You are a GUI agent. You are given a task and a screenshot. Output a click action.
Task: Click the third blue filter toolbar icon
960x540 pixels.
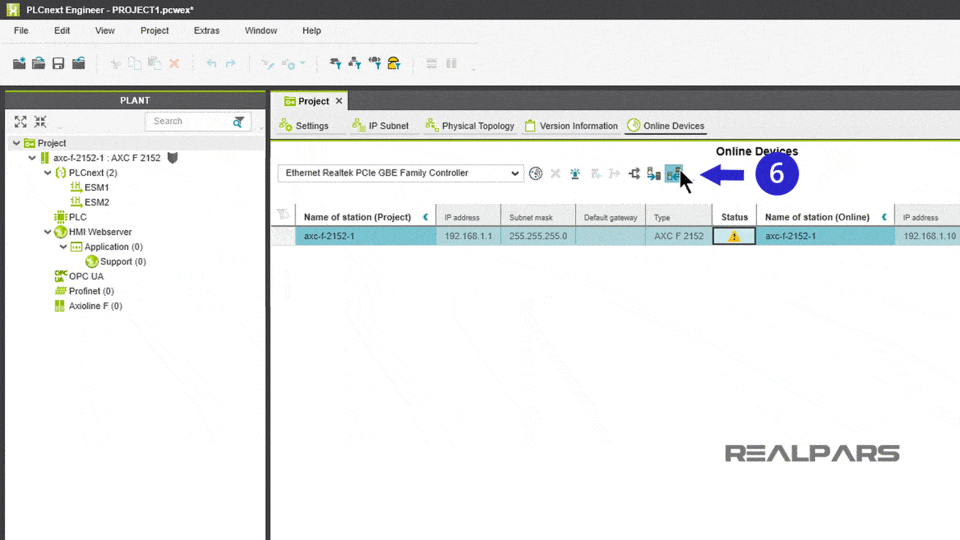coord(375,63)
